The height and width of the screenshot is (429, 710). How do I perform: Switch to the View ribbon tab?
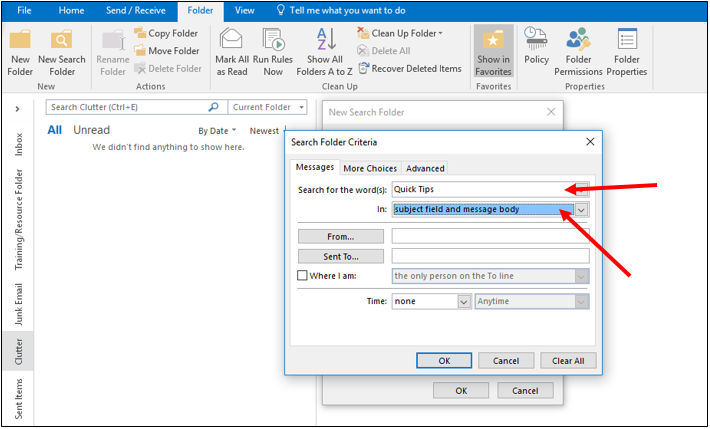pos(245,10)
